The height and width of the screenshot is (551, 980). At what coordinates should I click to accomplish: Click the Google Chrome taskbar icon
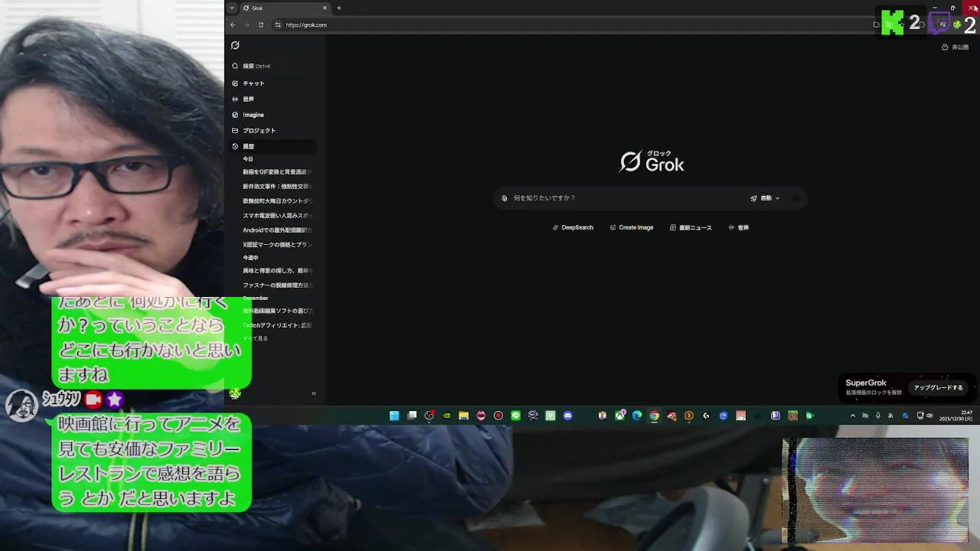(654, 416)
